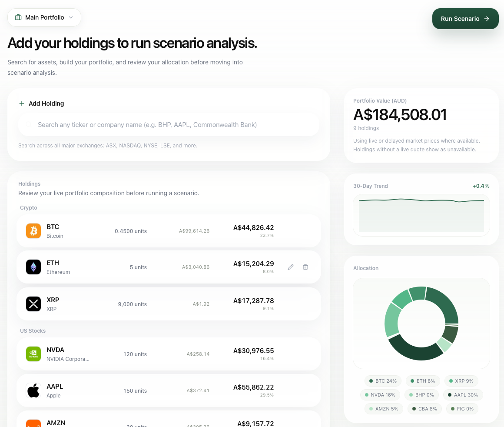This screenshot has width=504, height=427.
Task: Click the AAPL 30% legend chip
Action: click(463, 395)
